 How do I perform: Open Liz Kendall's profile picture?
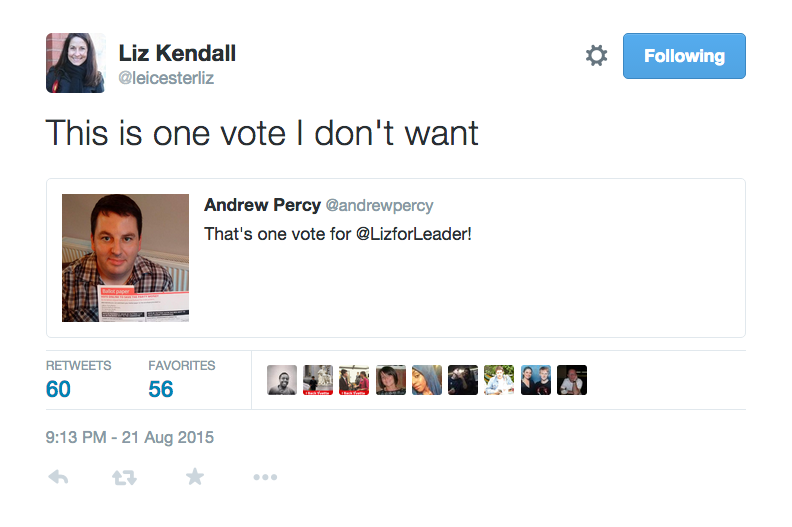point(76,63)
